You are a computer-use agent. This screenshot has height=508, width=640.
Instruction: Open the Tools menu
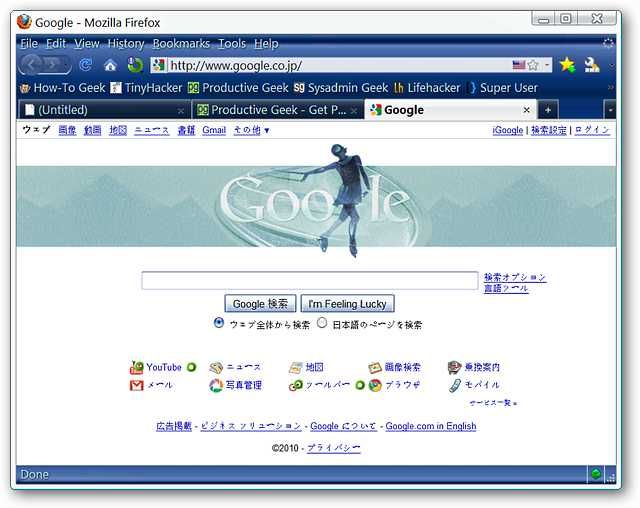click(x=231, y=43)
